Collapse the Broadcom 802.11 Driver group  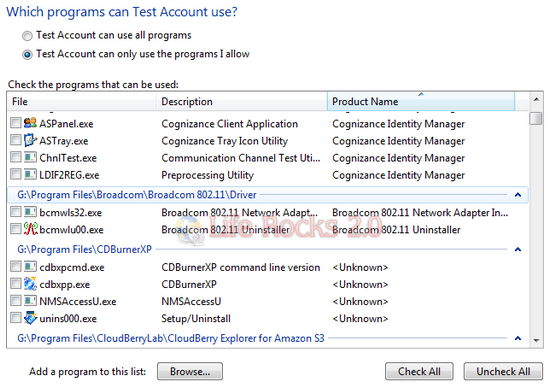(x=518, y=195)
